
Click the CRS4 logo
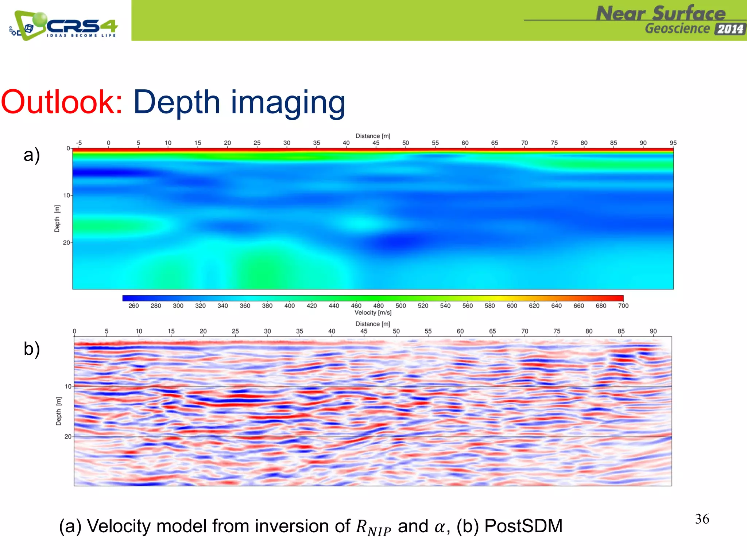tap(63, 25)
